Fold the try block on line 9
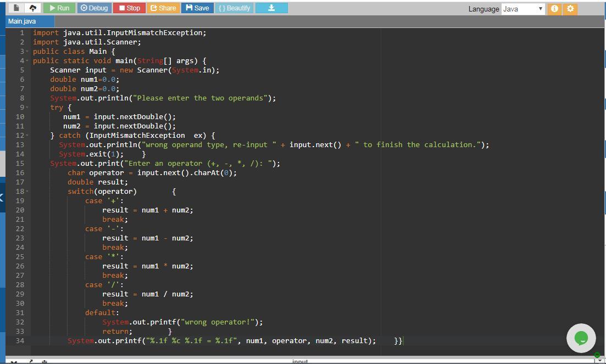Viewport: 606px width, 364px height. 27,108
